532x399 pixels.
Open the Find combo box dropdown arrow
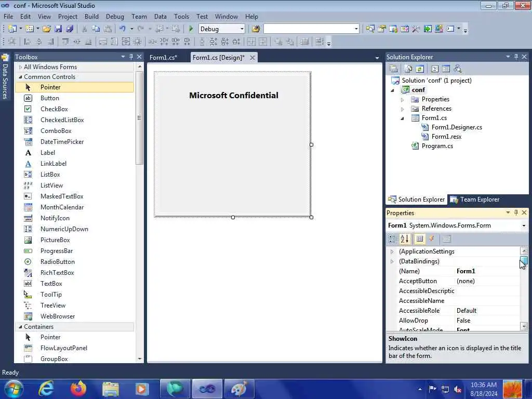tap(356, 29)
